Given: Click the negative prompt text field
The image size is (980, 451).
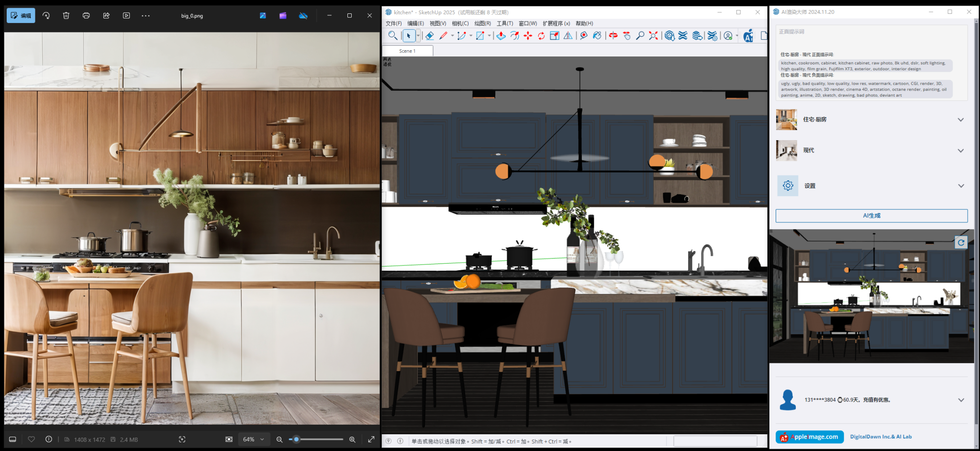Looking at the screenshot, I should 864,89.
